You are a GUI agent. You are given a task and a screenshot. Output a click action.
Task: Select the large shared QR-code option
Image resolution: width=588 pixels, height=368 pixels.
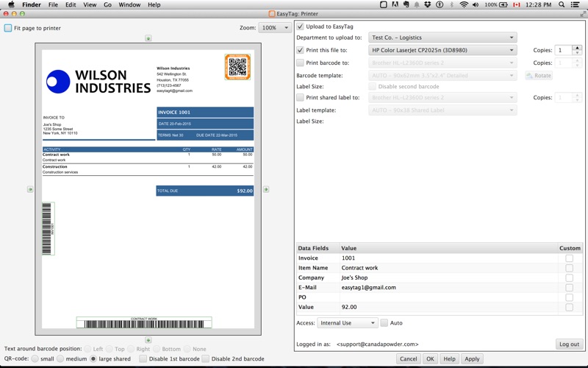coord(93,358)
